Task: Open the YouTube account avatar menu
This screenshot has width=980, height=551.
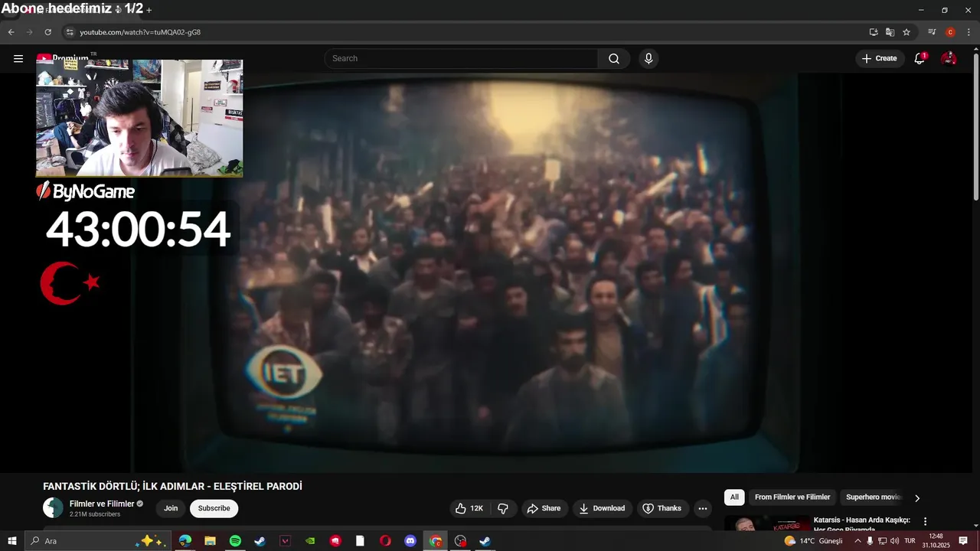Action: pyautogui.click(x=949, y=59)
